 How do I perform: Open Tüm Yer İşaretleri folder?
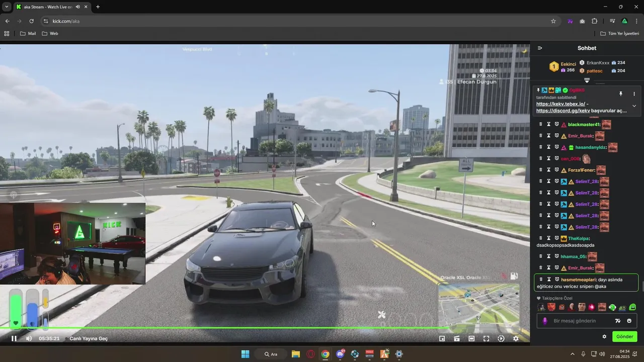[619, 33]
